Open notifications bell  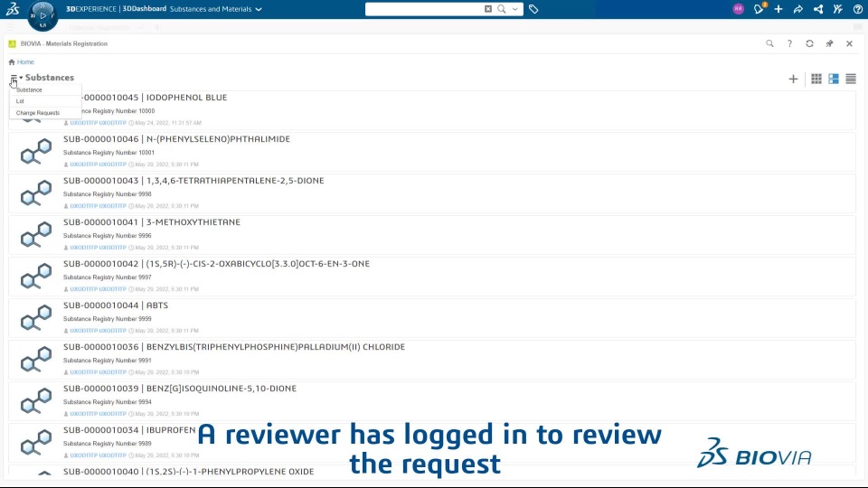[759, 8]
